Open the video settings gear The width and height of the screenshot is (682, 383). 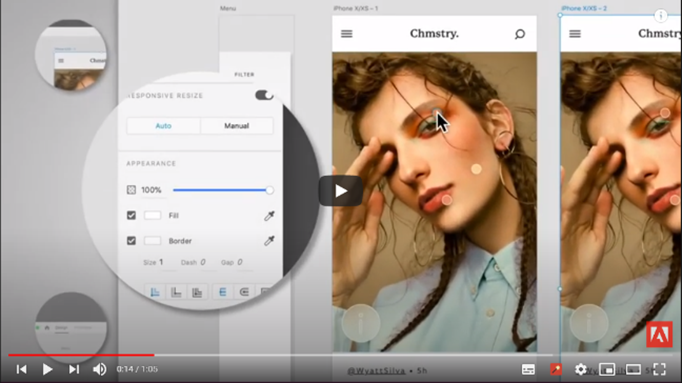[x=580, y=370]
